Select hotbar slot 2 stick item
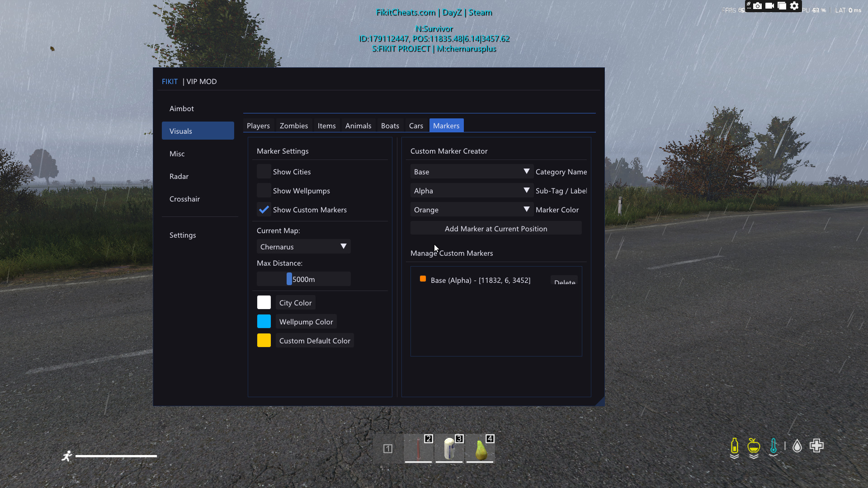 pos(419,449)
